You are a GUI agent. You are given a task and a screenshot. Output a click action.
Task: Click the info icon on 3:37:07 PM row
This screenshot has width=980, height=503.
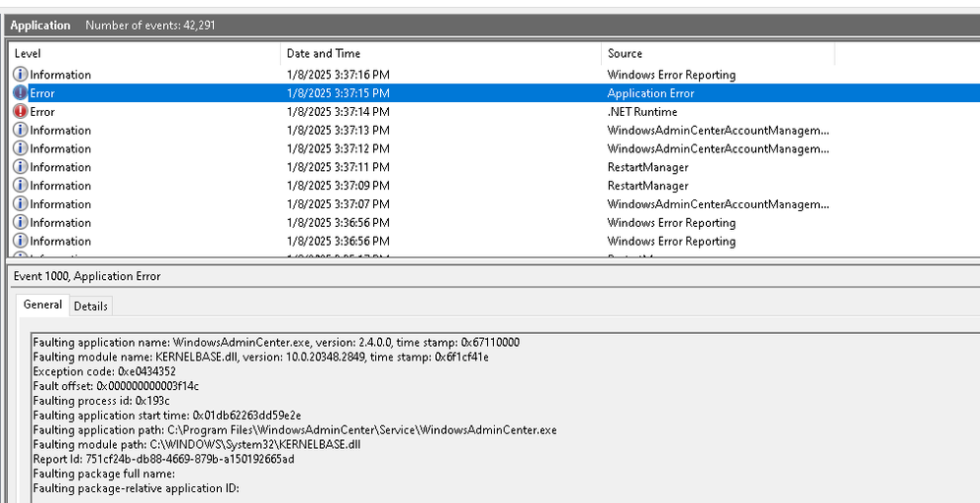pos(21,204)
